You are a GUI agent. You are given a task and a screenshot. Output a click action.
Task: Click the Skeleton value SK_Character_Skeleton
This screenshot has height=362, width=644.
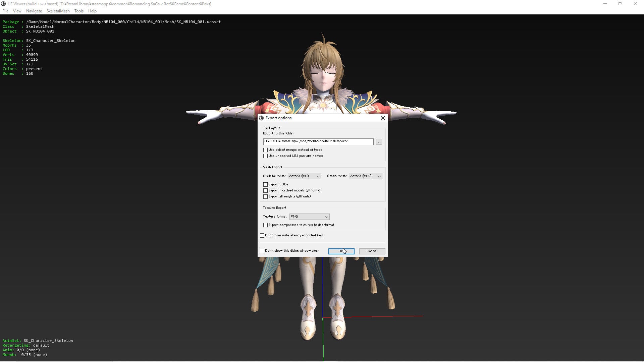51,41
